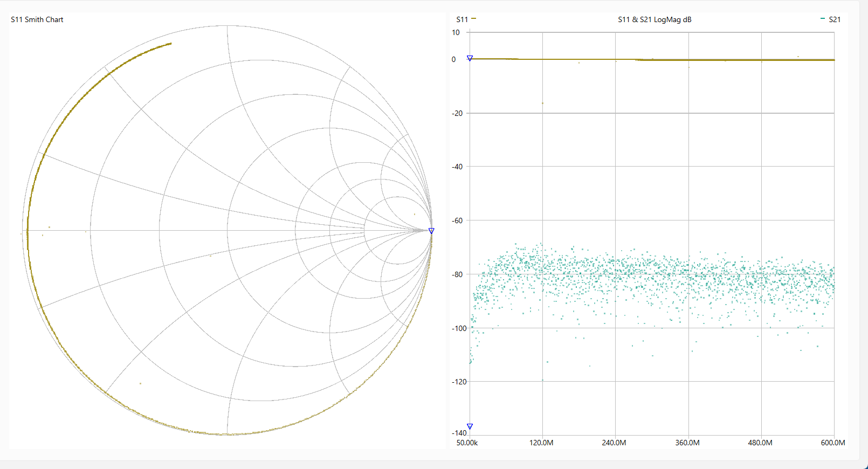Screen dimensions: 868x469
Task: Click the -80 dB axis label
Action: pos(457,274)
